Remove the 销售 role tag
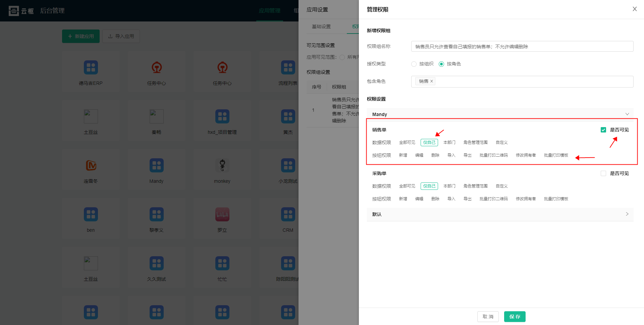644x325 pixels. click(432, 81)
